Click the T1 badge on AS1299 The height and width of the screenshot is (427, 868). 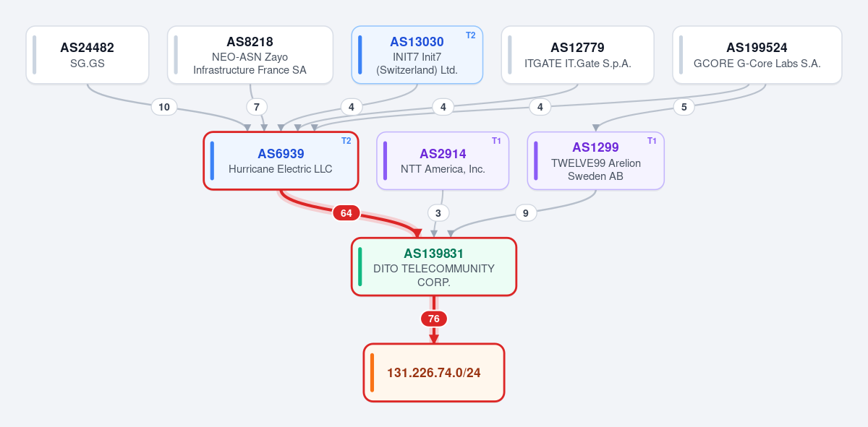click(652, 141)
